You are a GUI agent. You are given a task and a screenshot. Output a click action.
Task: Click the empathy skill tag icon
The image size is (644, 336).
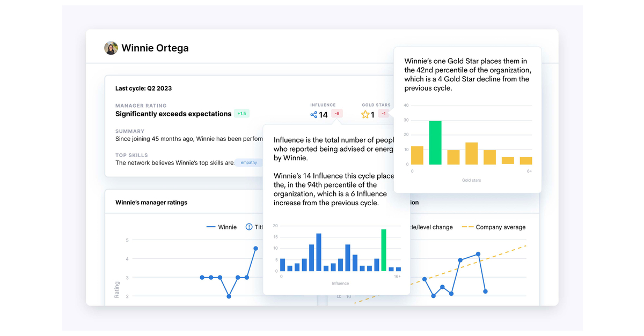pos(248,162)
